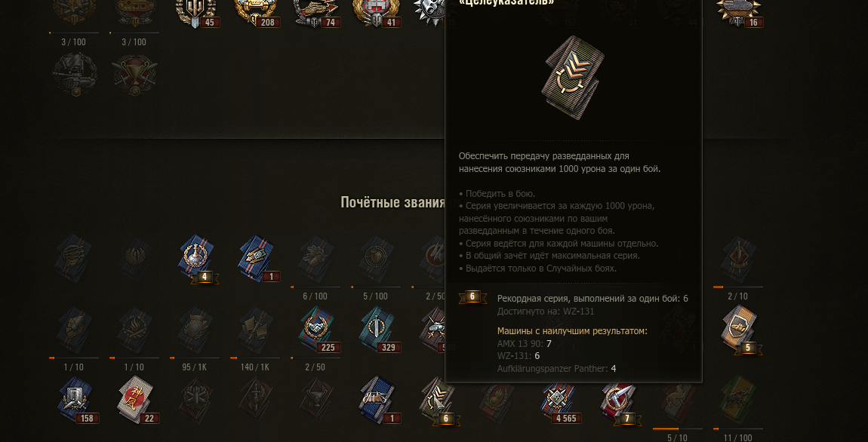
Task: Click the orange shield ribbon with 5
Action: pos(738,330)
